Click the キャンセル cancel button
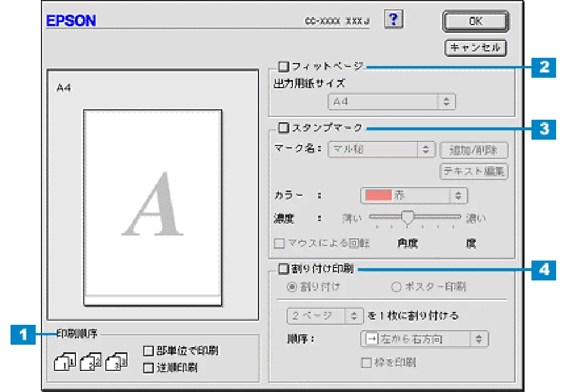 tap(475, 47)
